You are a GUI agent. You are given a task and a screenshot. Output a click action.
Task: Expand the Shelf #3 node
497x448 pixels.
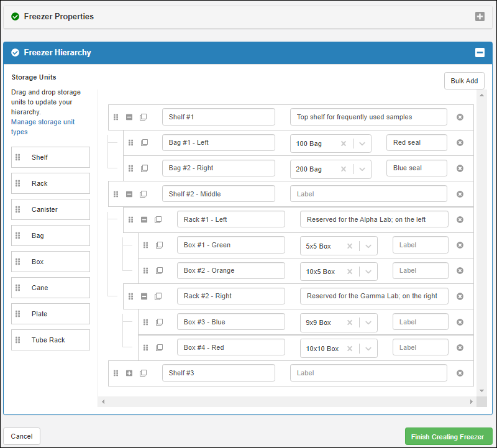(x=129, y=373)
